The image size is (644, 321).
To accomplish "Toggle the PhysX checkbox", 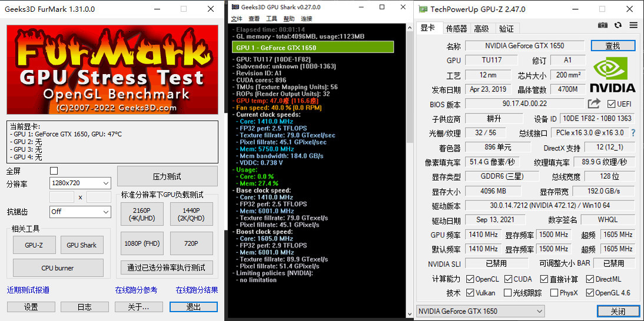I will click(554, 293).
